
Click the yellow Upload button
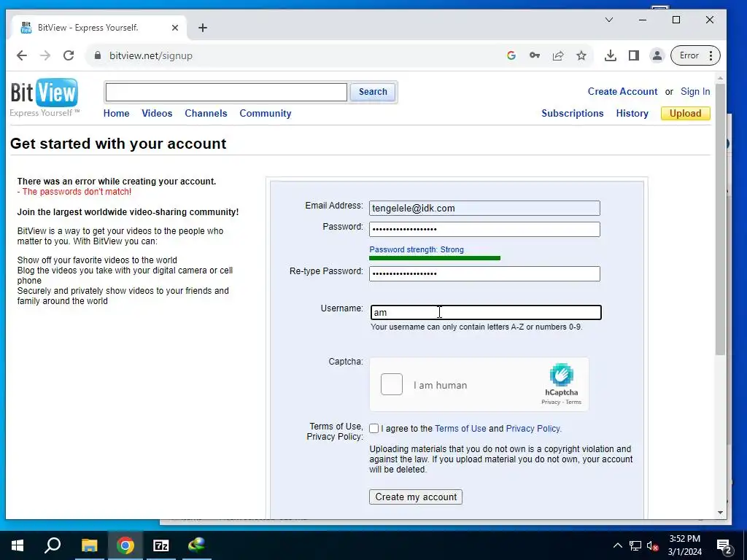(x=685, y=113)
